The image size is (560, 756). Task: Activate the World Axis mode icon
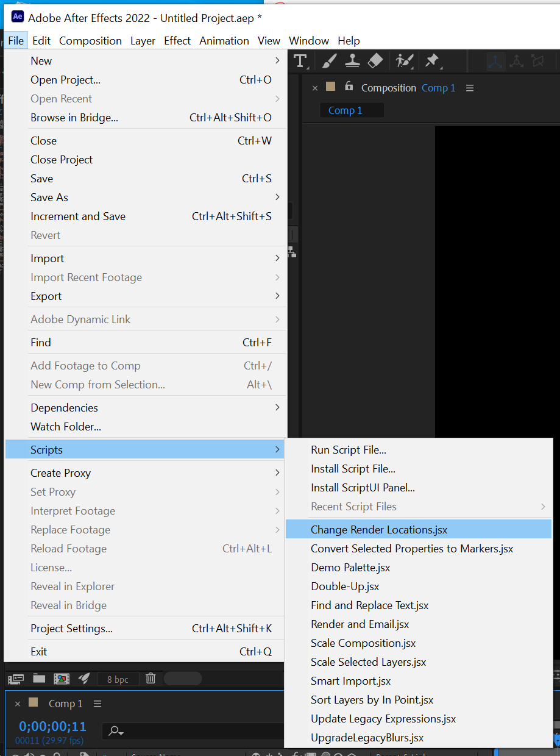tap(516, 60)
